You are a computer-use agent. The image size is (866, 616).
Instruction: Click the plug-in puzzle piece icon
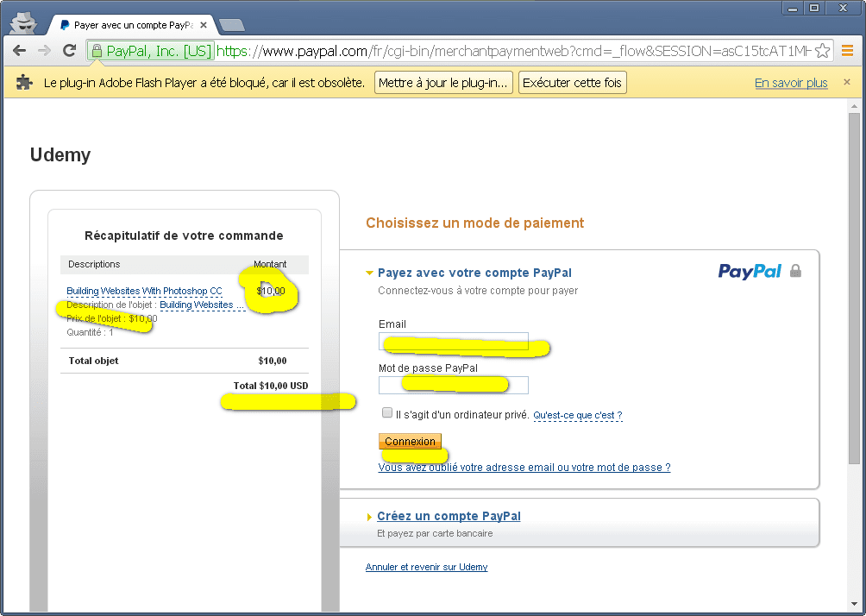(24, 82)
